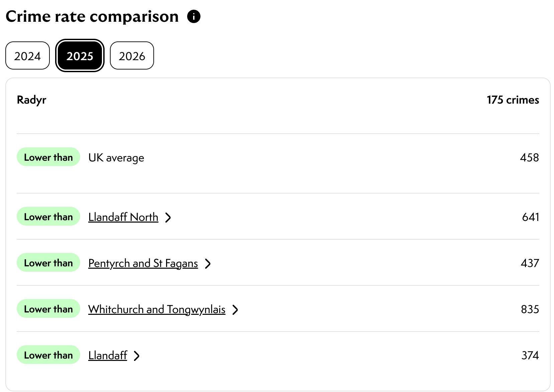Click the chevron arrow next to Llandaff
This screenshot has height=392, width=554.
click(136, 356)
